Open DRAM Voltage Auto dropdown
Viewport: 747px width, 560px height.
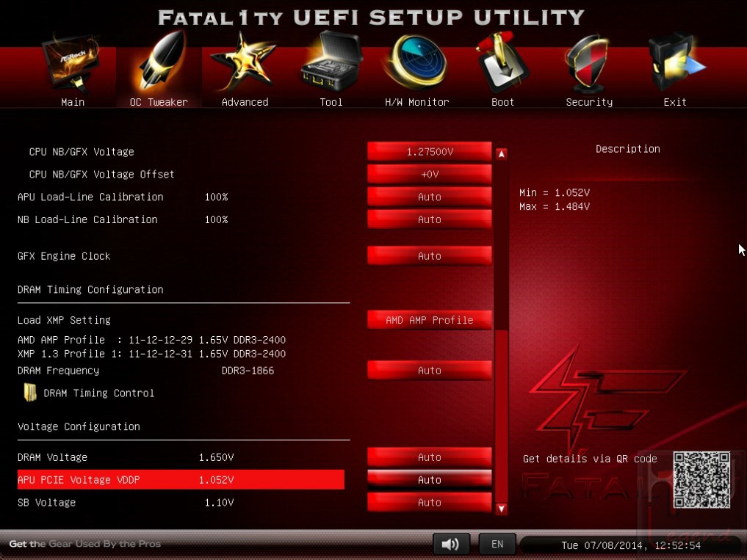(429, 457)
